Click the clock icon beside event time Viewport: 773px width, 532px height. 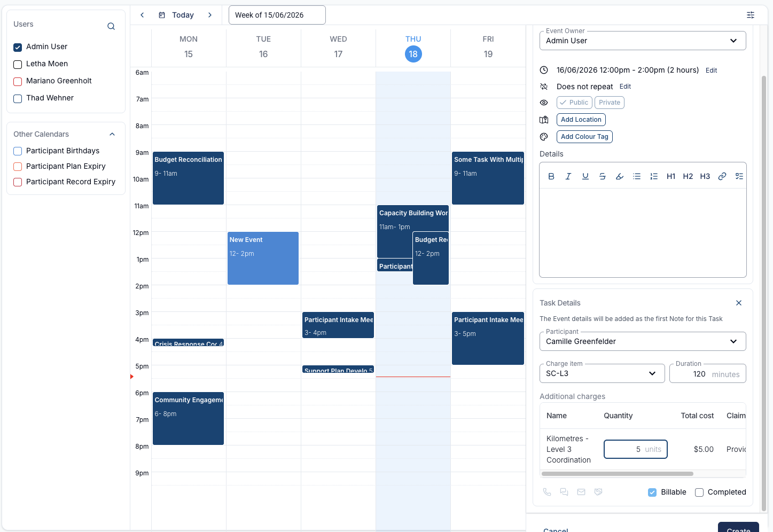click(544, 70)
